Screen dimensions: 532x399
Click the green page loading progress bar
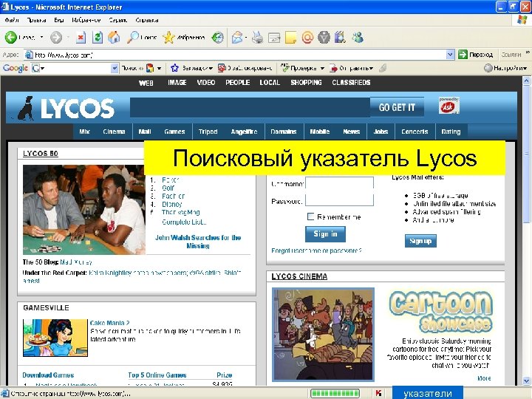(335, 393)
